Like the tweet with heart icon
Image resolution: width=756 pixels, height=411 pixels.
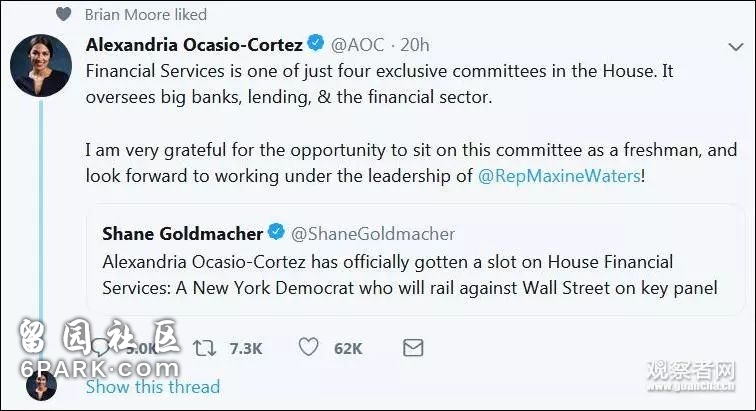[309, 347]
